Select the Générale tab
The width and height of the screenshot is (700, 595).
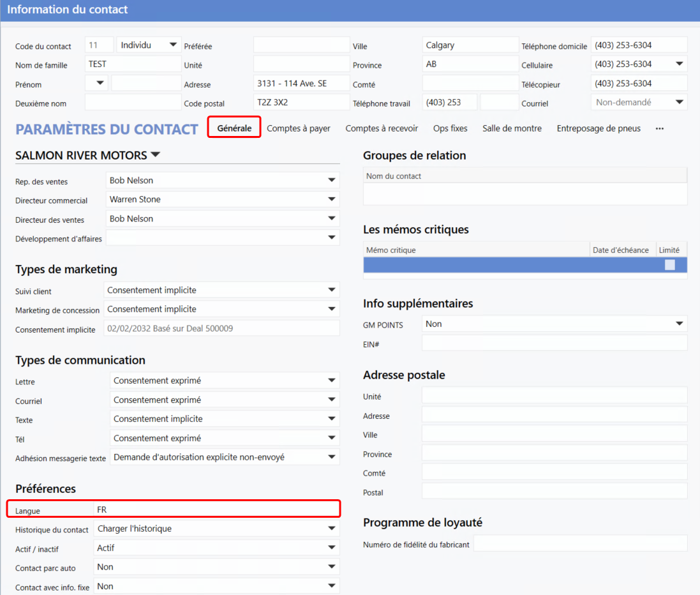(234, 128)
